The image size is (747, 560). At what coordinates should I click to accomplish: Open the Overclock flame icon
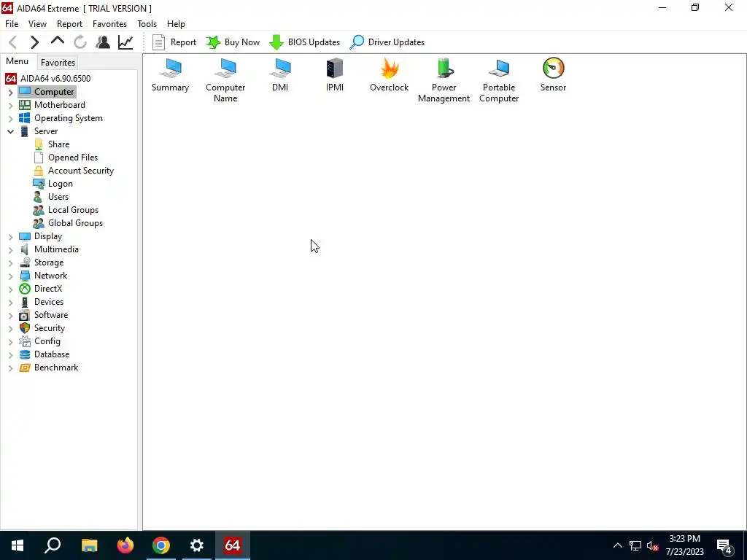point(390,75)
